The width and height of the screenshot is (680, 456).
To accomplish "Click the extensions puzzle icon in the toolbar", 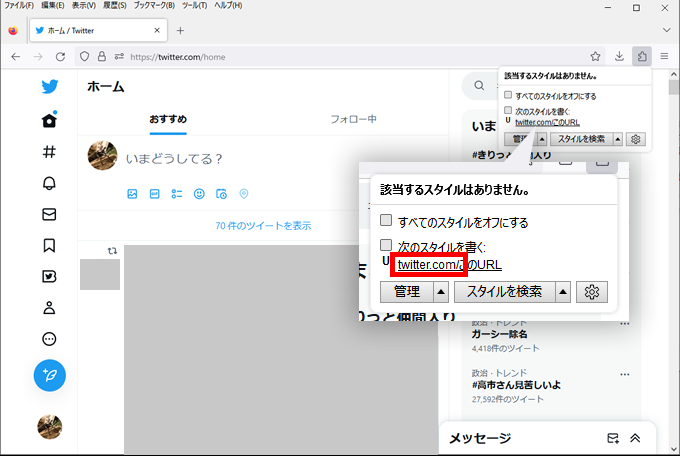I will click(x=642, y=56).
